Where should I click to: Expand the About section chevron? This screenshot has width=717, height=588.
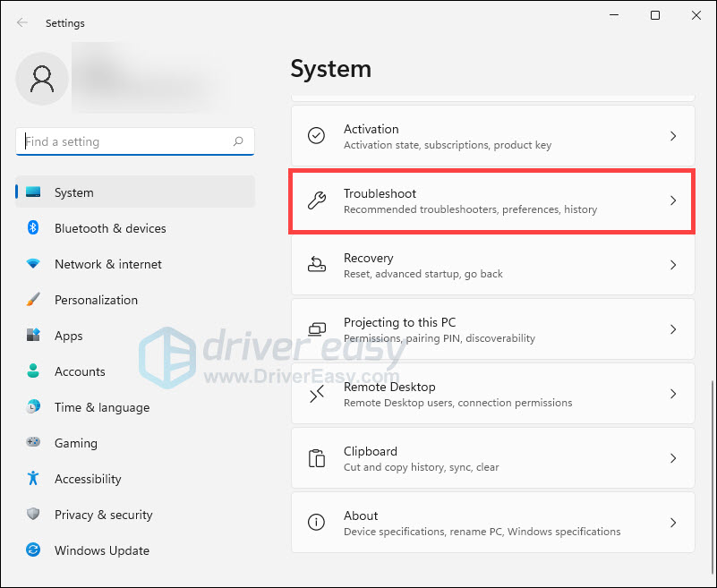click(673, 523)
